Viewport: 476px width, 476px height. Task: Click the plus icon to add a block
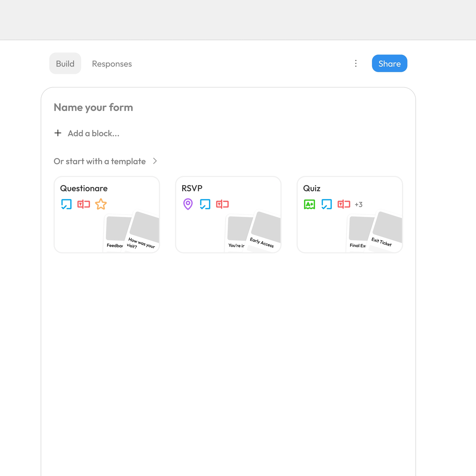(x=58, y=133)
